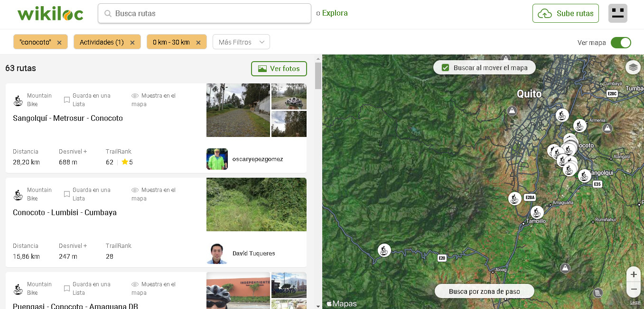This screenshot has height=309, width=644.
Task: Open the map layers button
Action: click(633, 68)
